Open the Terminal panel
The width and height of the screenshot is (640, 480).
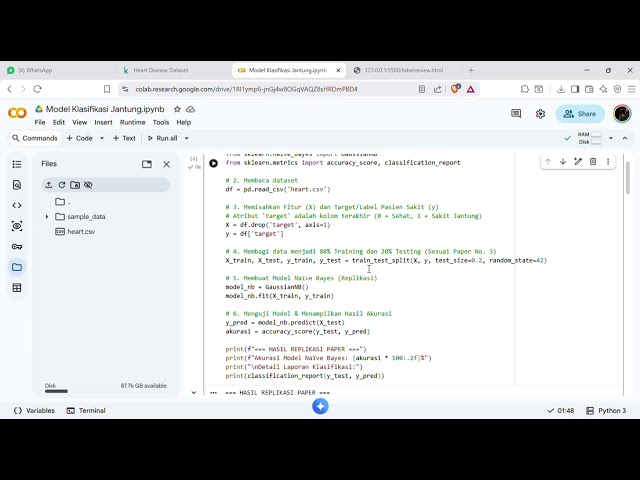click(86, 411)
